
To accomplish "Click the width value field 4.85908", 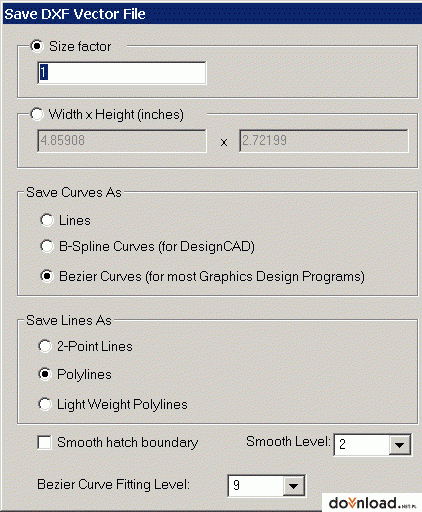I will (122, 141).
